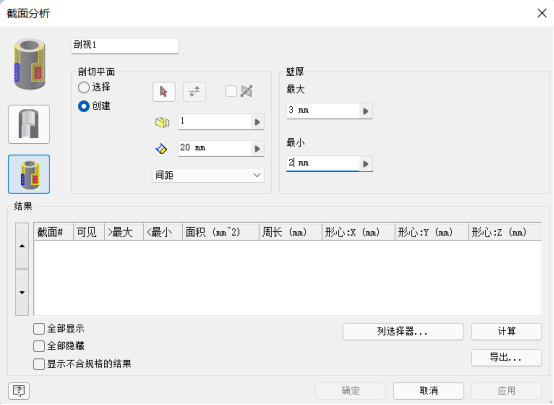
Task: Toggle the checkbox beside the crossed plane icon
Action: [x=231, y=91]
